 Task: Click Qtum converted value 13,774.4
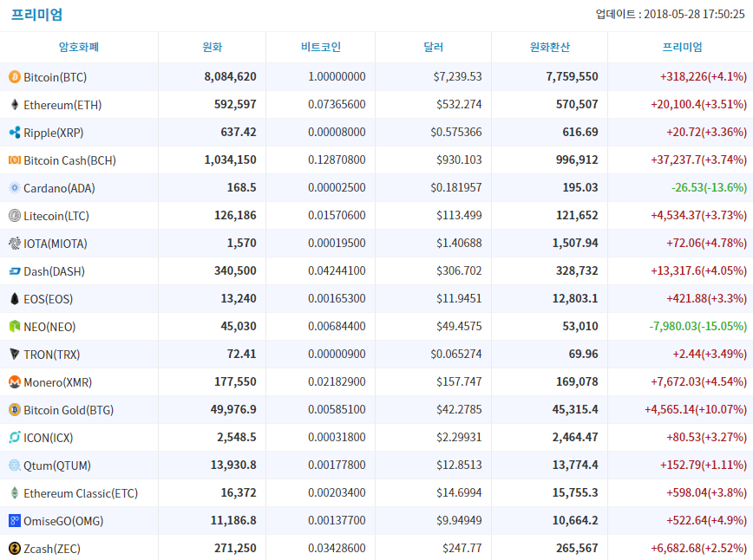(575, 465)
